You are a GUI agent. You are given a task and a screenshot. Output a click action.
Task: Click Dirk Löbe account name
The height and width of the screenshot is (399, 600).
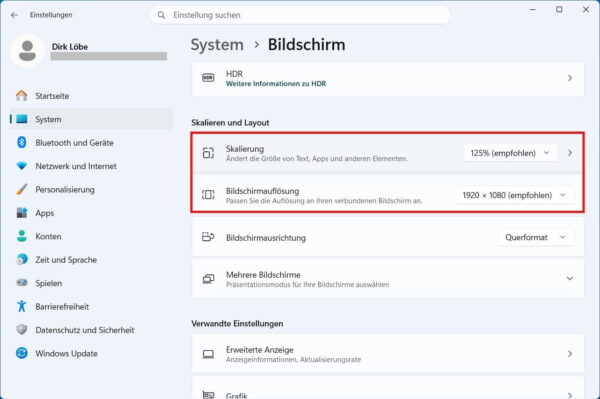click(x=70, y=47)
